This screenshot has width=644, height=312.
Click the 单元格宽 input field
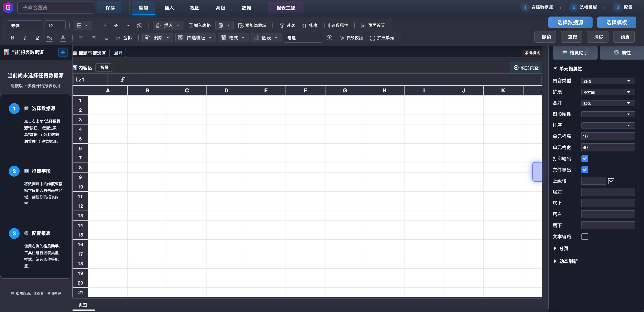click(608, 148)
